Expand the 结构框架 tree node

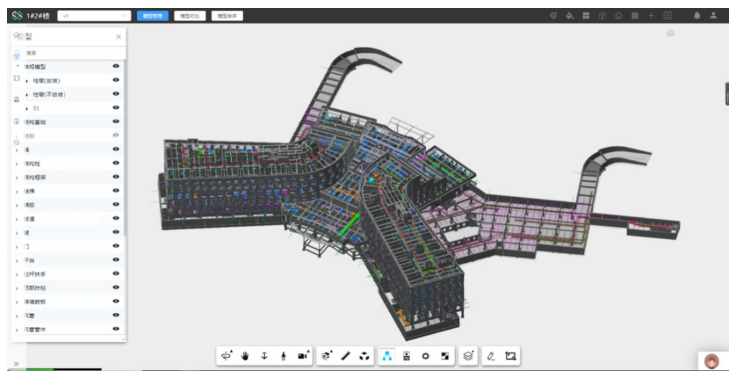17,178
